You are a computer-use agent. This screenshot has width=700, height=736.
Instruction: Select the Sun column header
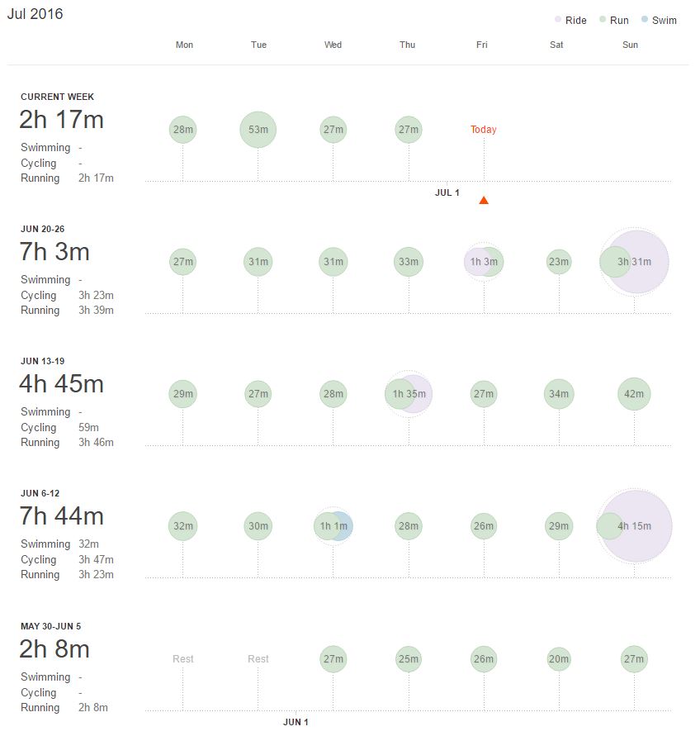631,45
